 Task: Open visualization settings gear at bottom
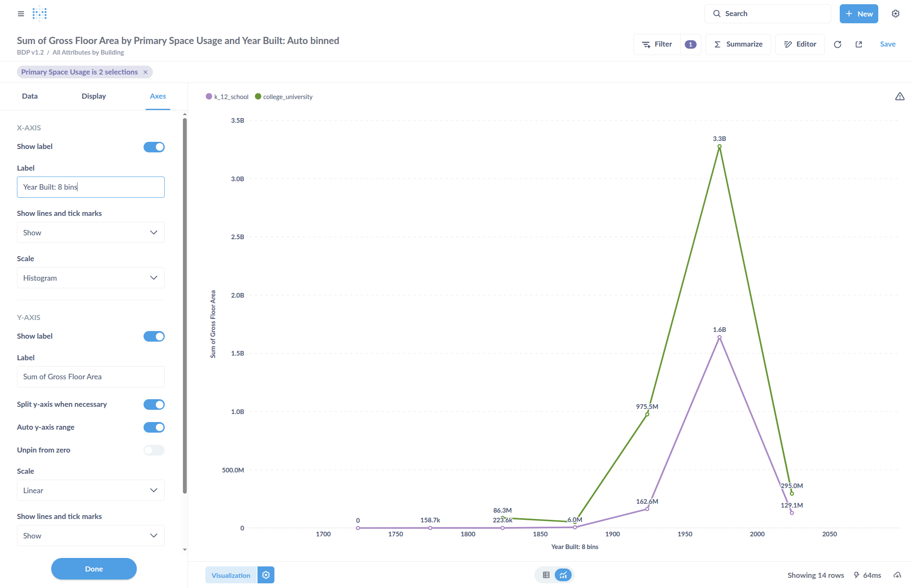(x=266, y=575)
